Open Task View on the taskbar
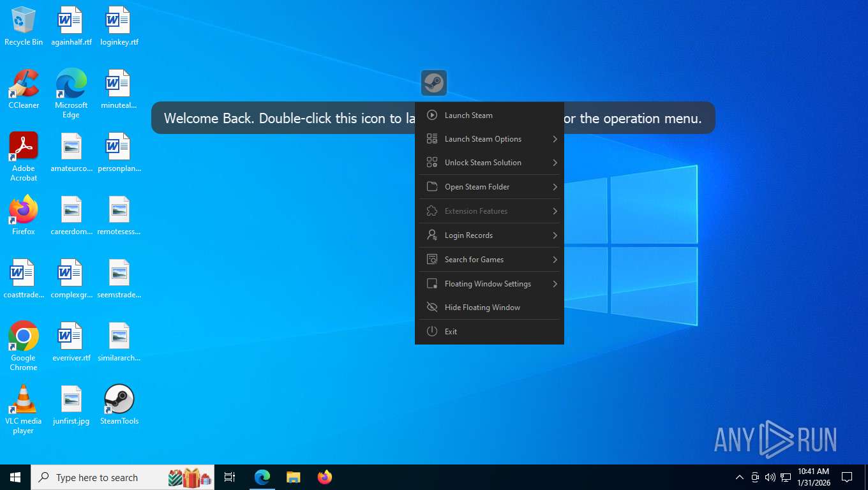Screen dimensions: 868x490 click(230, 477)
